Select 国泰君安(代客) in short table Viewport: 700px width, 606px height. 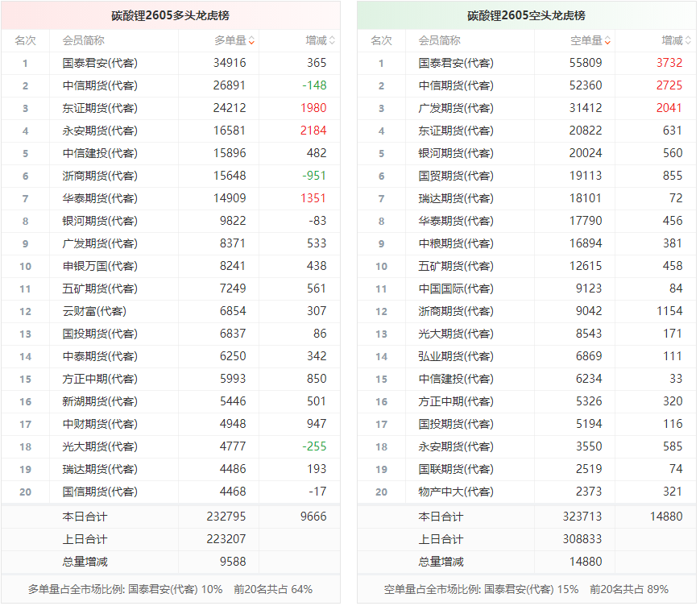(x=456, y=63)
